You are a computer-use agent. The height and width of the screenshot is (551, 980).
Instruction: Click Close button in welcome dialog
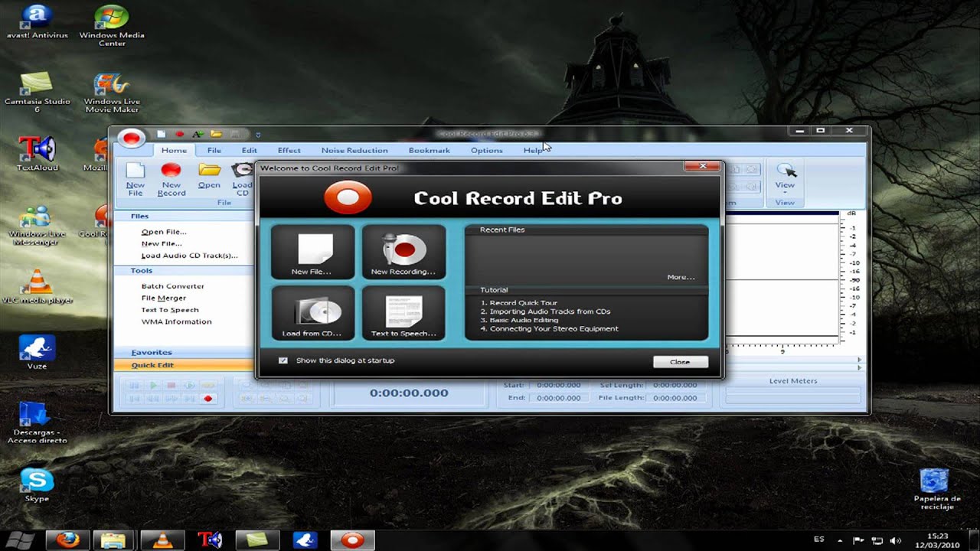tap(680, 362)
